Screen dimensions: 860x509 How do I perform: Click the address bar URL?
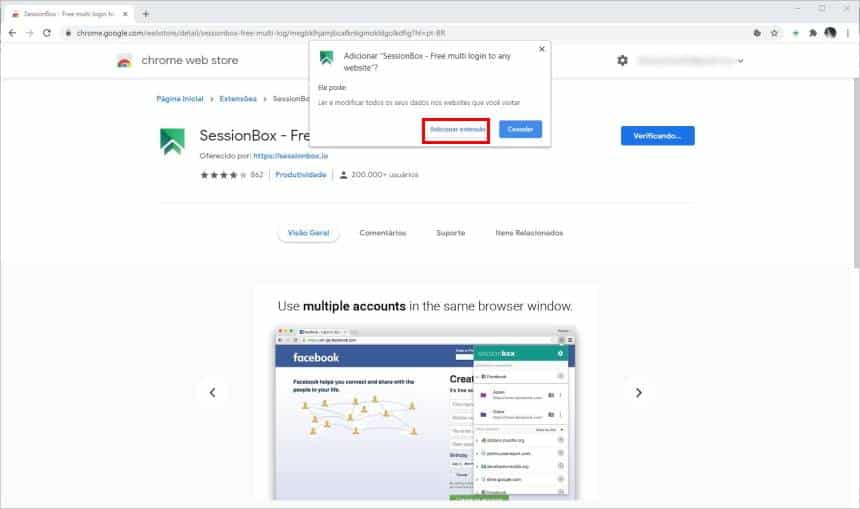pos(261,33)
